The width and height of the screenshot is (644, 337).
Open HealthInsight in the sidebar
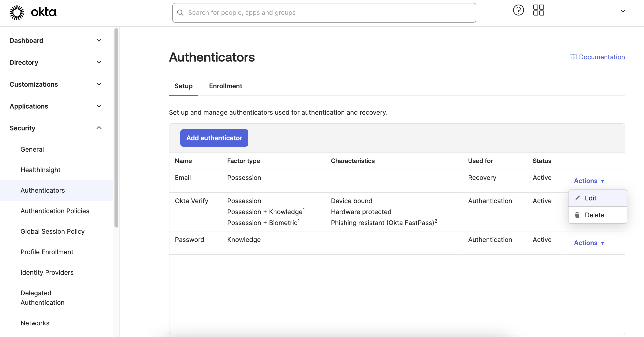tap(41, 170)
